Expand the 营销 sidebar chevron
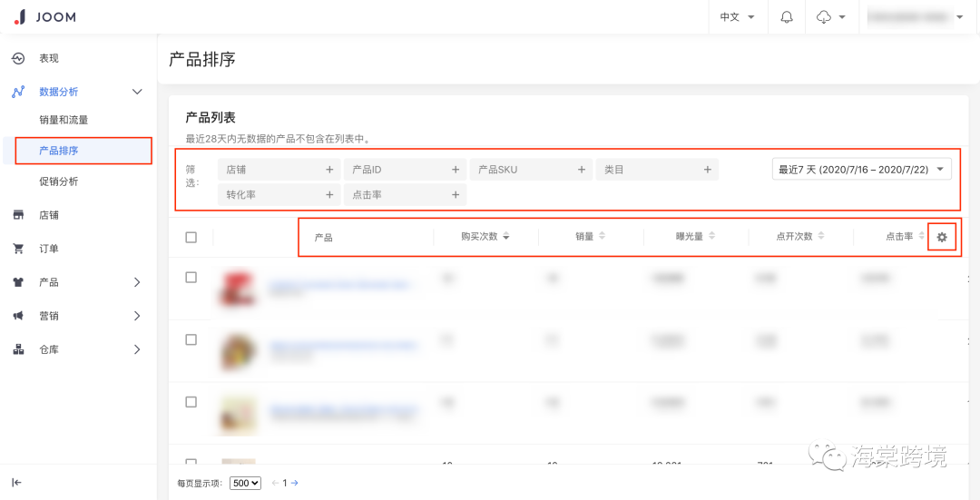The width and height of the screenshot is (980, 500). [x=138, y=317]
